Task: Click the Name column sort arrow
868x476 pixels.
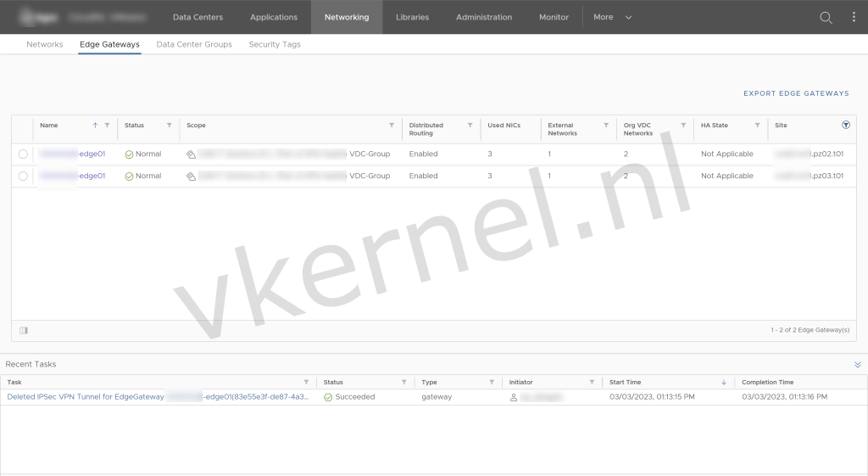Action: tap(95, 126)
